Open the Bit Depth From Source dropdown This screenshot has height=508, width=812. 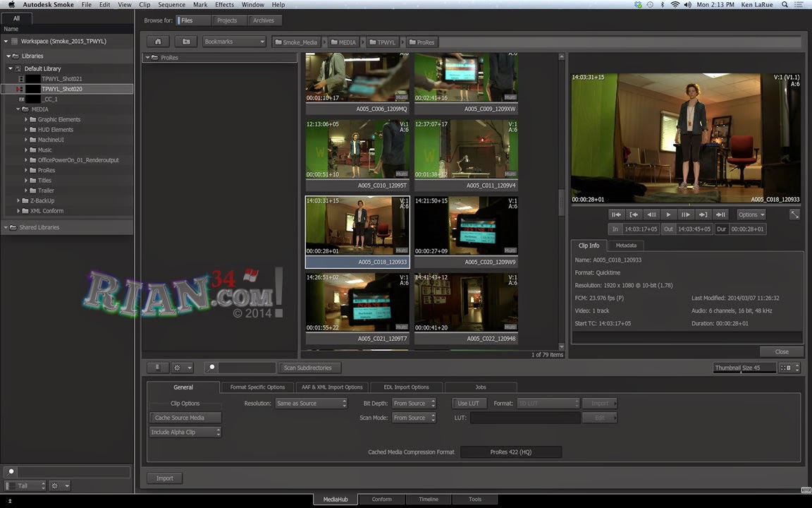click(x=414, y=404)
